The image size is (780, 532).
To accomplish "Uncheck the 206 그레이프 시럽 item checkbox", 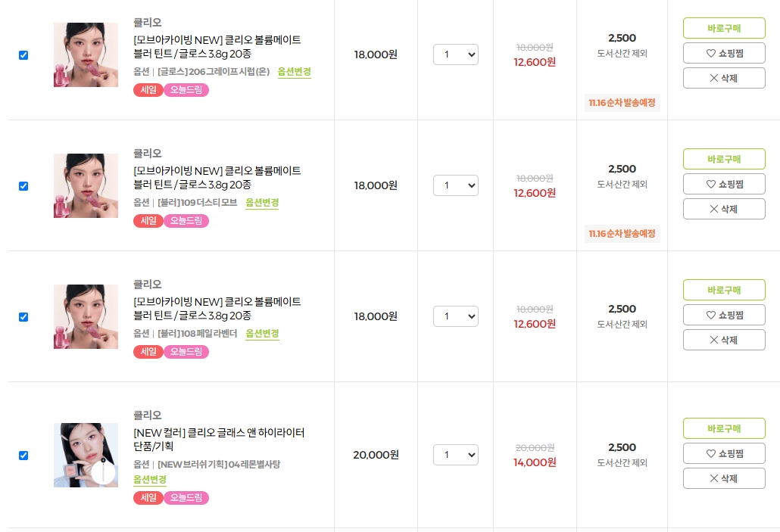I will coord(23,55).
